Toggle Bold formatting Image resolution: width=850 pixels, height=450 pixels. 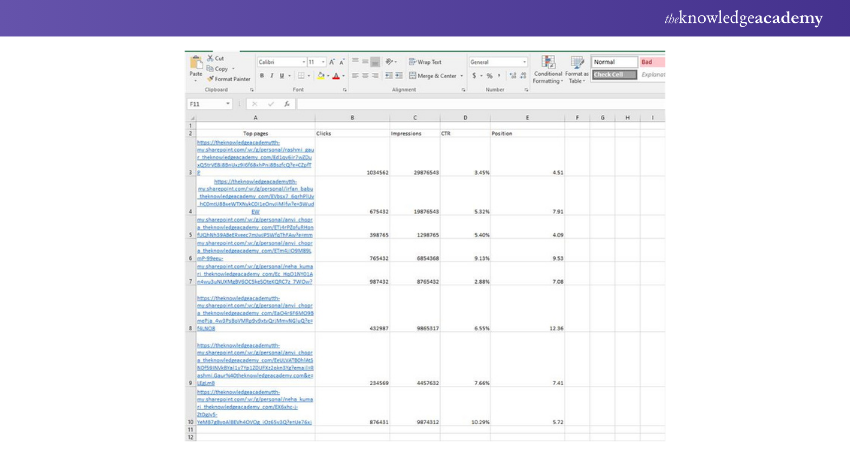pyautogui.click(x=262, y=76)
